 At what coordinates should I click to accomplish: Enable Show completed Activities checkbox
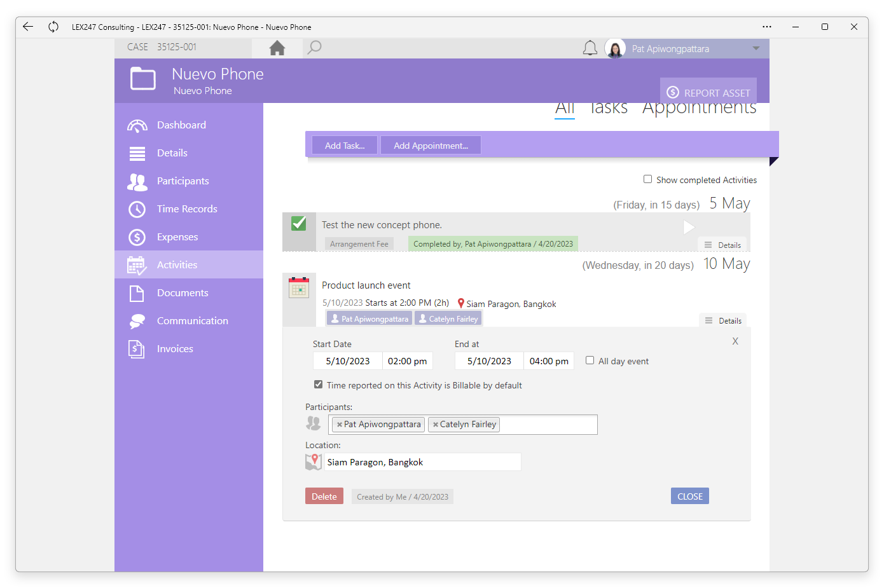click(x=647, y=179)
